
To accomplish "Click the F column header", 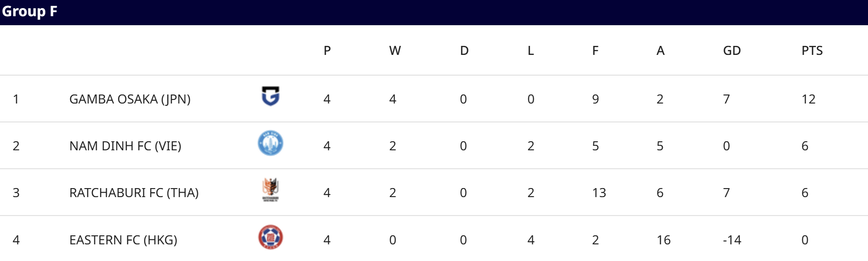I will pos(596,50).
